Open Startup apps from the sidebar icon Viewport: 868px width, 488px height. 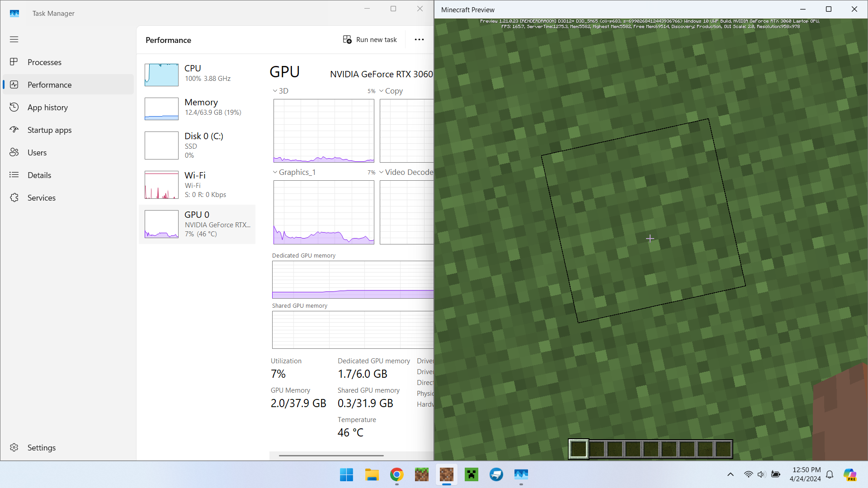coord(14,130)
